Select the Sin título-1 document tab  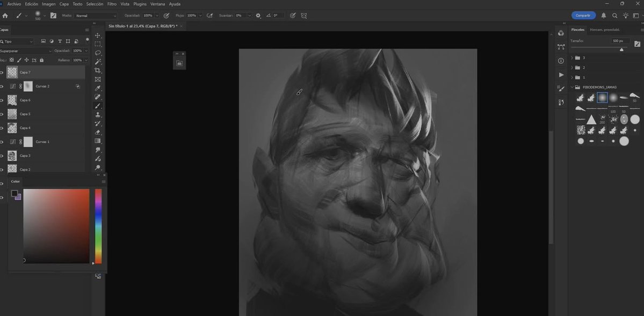(142, 26)
